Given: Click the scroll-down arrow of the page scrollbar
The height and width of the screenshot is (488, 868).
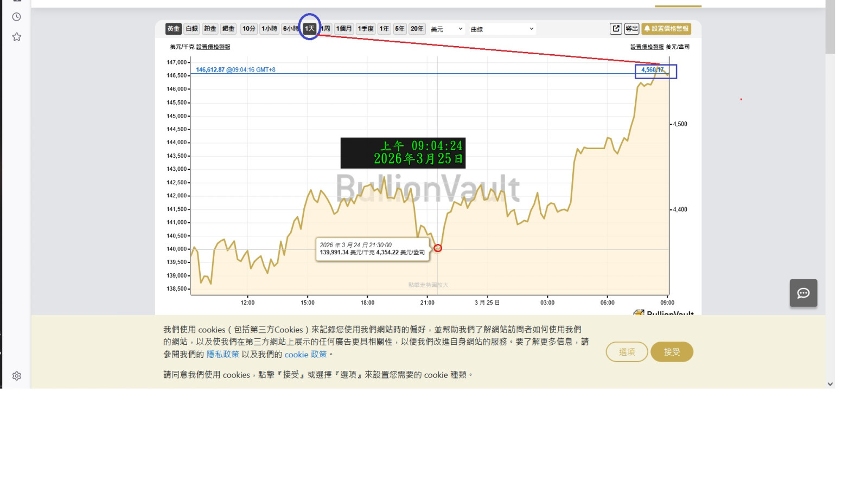Looking at the screenshot, I should click(830, 384).
